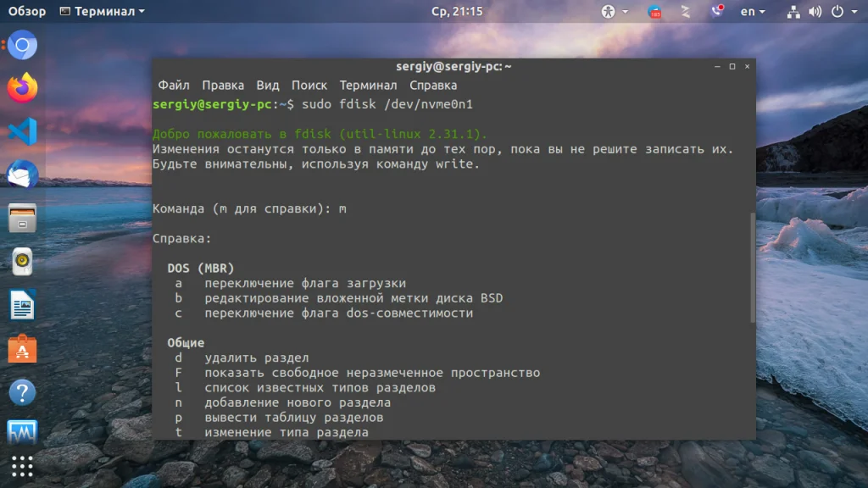Open the Вид menu

click(268, 86)
